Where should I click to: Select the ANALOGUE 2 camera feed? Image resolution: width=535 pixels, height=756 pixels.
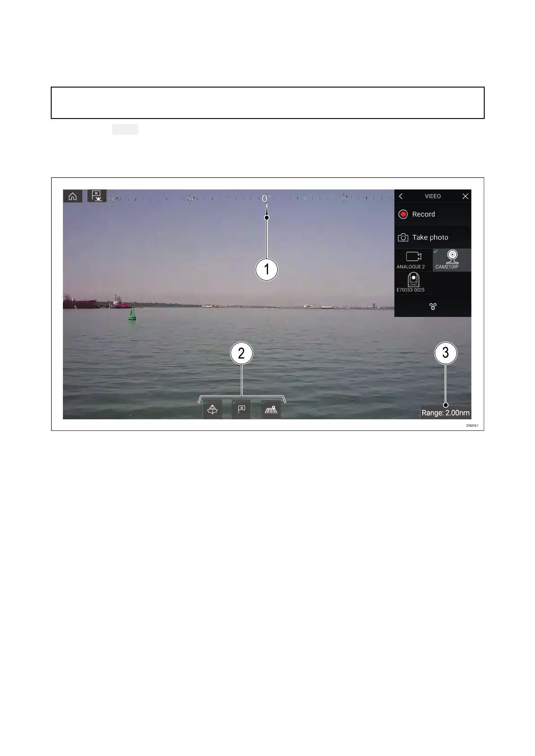[413, 260]
